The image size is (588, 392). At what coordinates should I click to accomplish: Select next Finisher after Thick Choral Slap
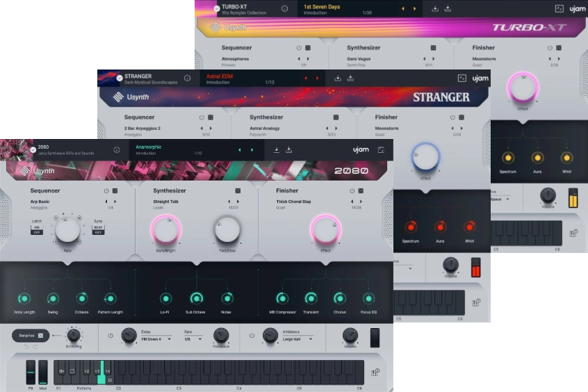361,202
